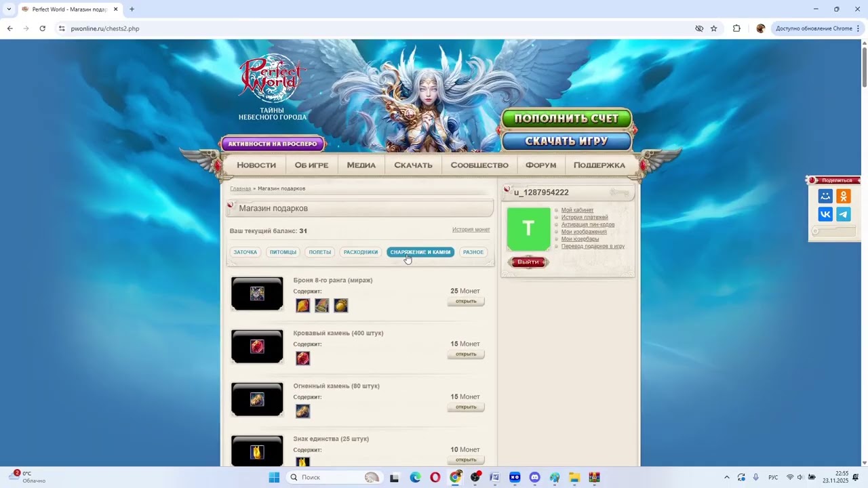Click the Пополнить счет button
The image size is (868, 488).
click(x=567, y=119)
